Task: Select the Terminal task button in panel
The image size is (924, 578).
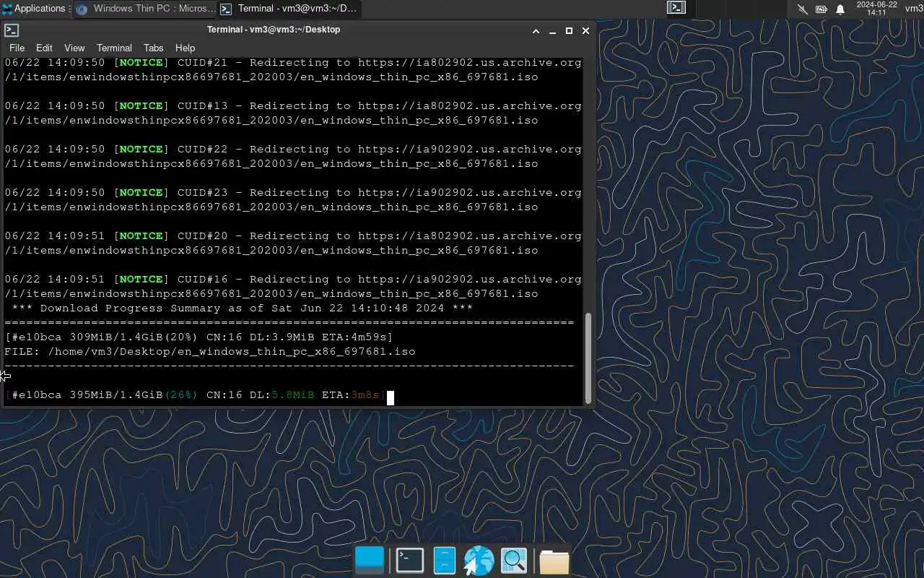Action: pos(289,9)
